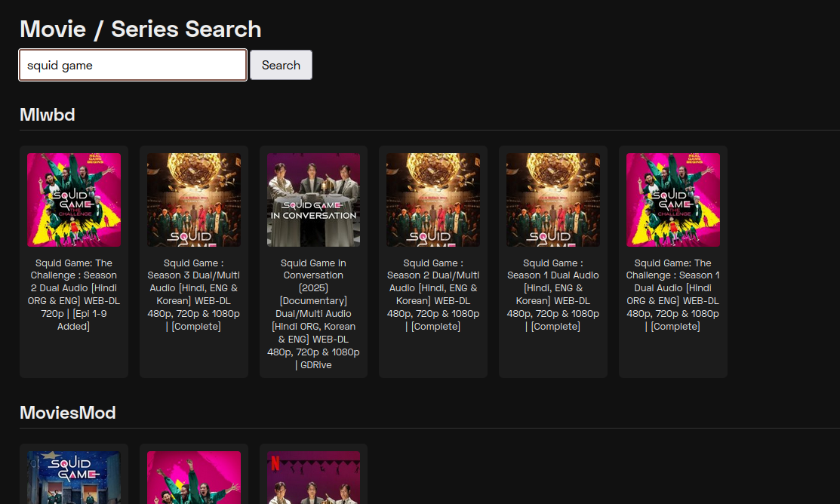Click the MoviesMod section heading
Screen dimensions: 840x504
tap(67, 413)
